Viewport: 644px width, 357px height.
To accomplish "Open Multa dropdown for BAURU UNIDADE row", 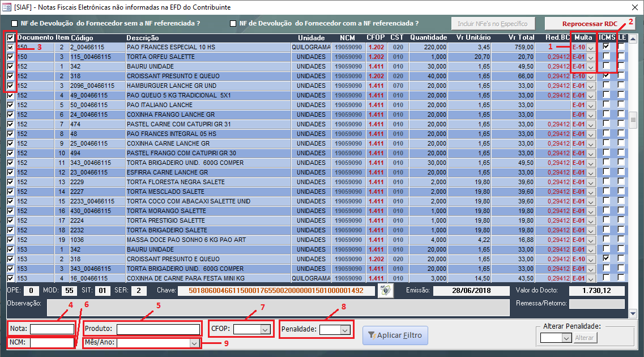I will pos(591,67).
